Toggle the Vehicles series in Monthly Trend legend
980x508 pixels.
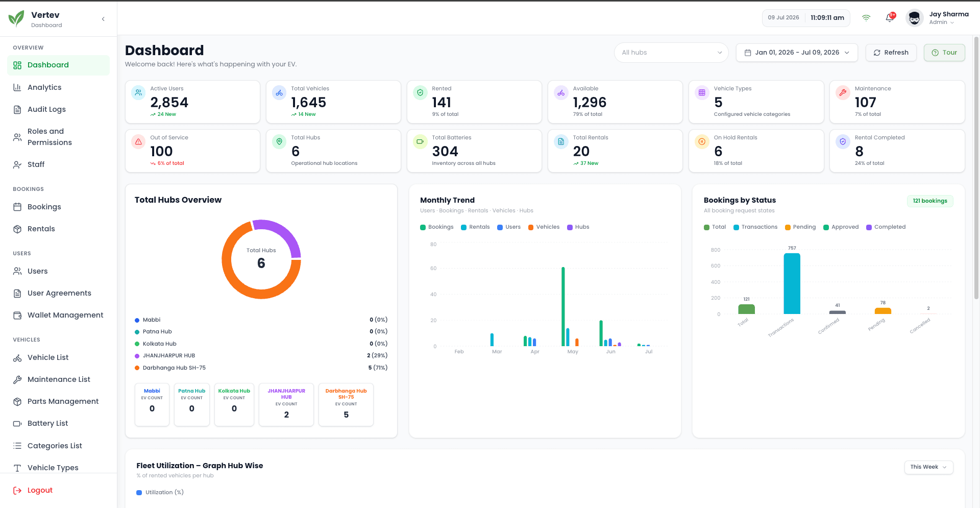pyautogui.click(x=544, y=227)
